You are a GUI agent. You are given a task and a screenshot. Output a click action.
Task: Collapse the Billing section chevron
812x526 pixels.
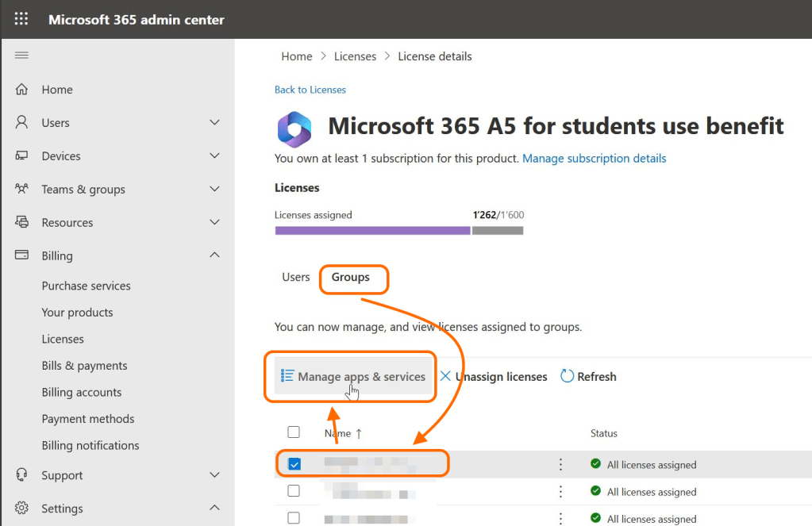(214, 255)
